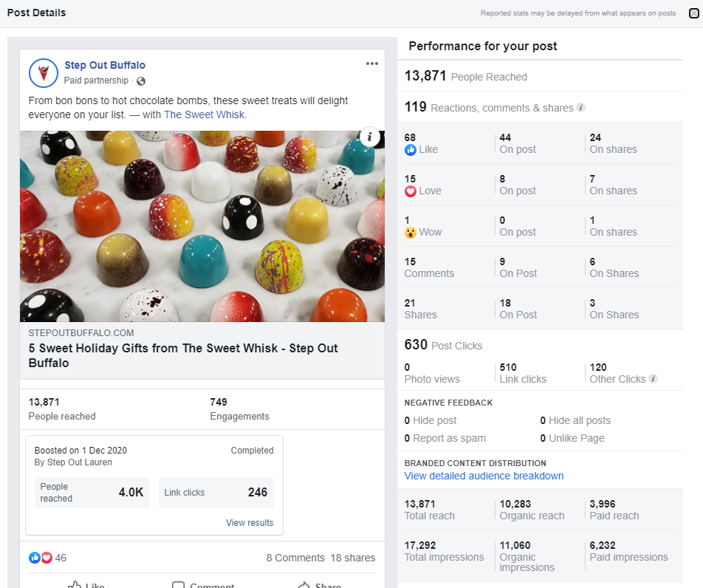Click info icon beside Other Clicks
The height and width of the screenshot is (588, 703).
(x=654, y=378)
